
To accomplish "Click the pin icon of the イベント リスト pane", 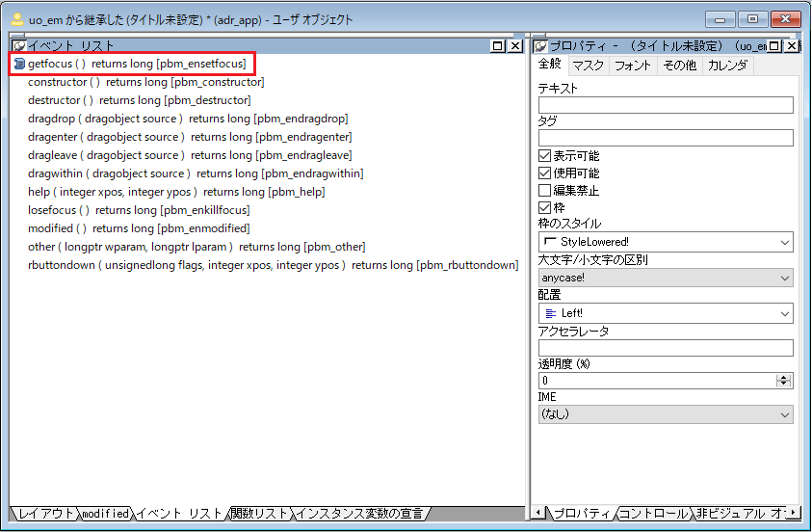I will coord(18,45).
